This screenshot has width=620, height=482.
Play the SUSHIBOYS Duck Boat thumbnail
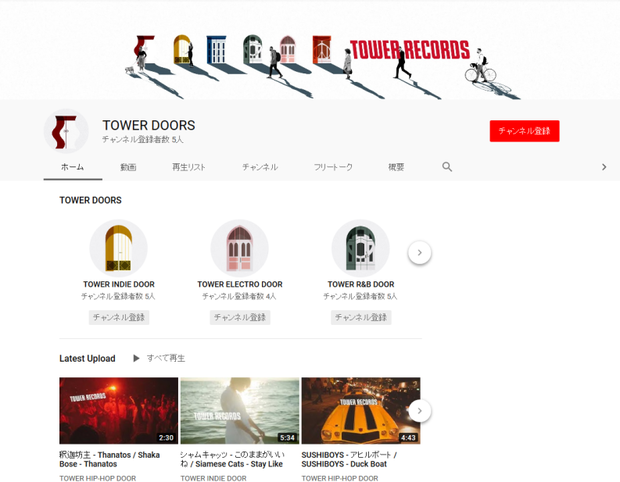click(x=361, y=410)
